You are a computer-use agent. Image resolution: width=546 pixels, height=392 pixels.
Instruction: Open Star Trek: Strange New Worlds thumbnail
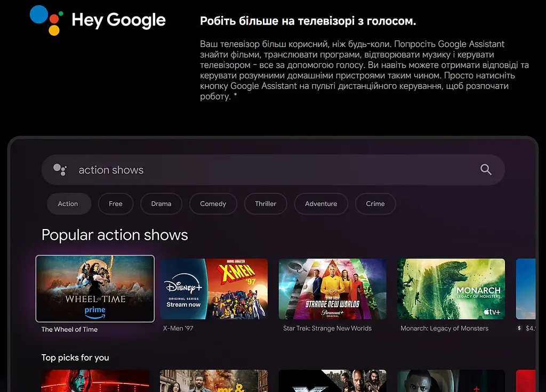pyautogui.click(x=333, y=289)
